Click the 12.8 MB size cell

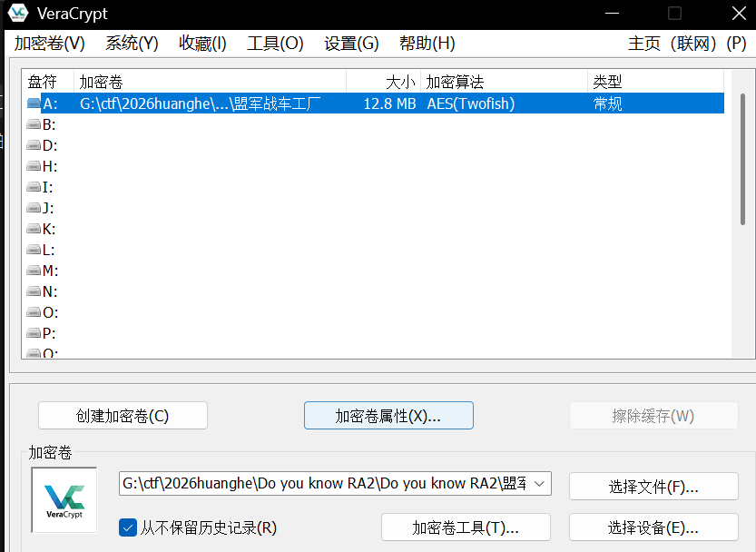389,103
